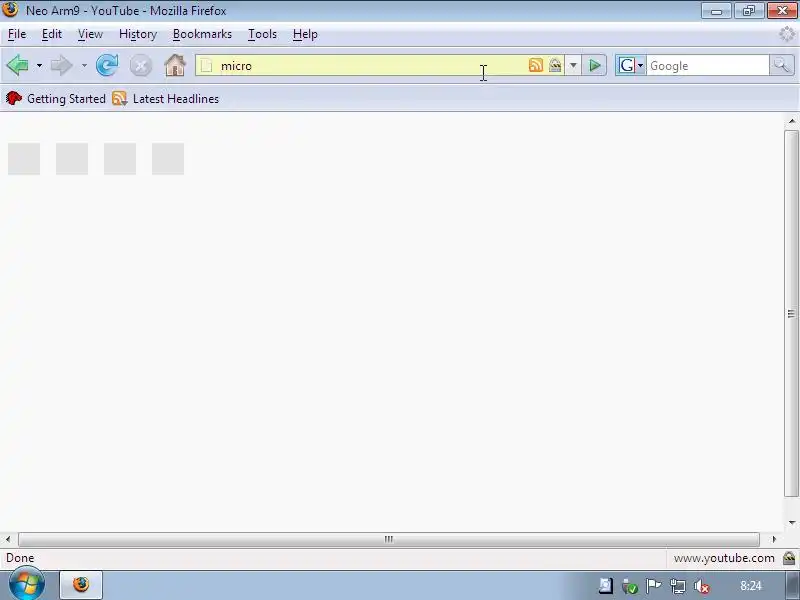Open the Back button history dropdown
The image size is (800, 600).
(39, 66)
